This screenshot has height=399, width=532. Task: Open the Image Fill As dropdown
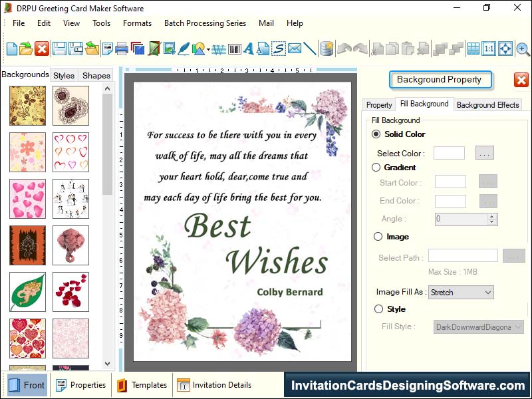coord(461,293)
